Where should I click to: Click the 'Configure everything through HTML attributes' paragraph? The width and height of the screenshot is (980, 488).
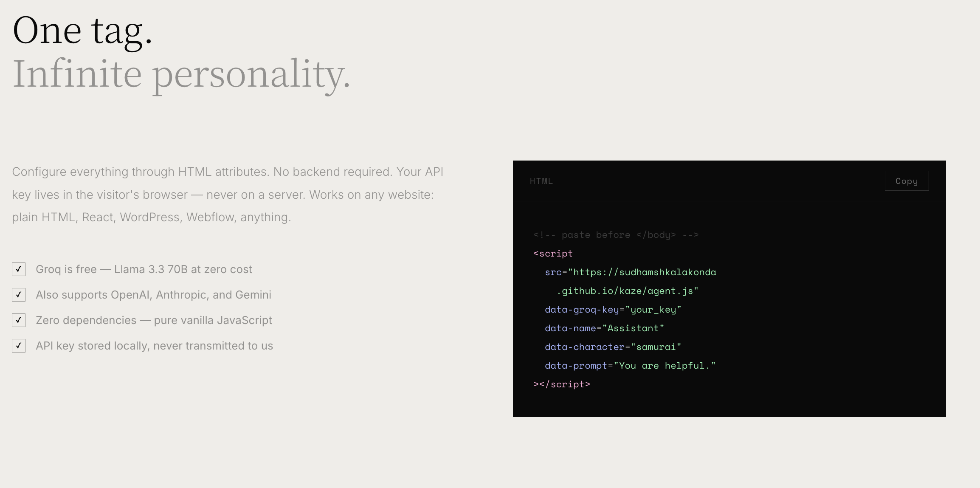pos(228,195)
